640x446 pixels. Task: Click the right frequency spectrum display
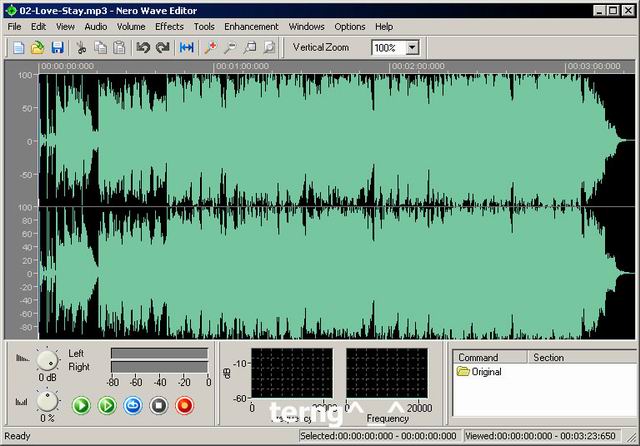pos(387,373)
